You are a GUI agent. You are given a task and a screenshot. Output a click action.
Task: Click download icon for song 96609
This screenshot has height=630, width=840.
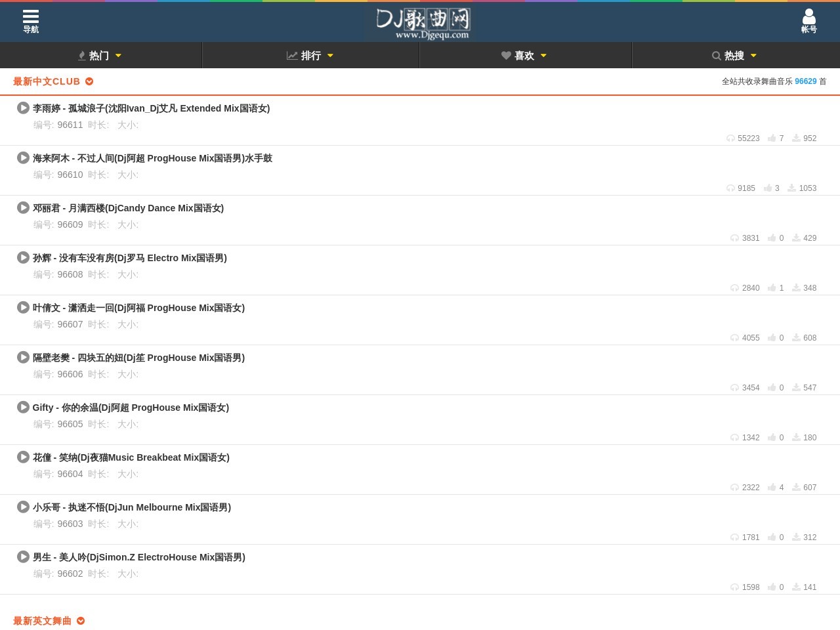(x=796, y=238)
